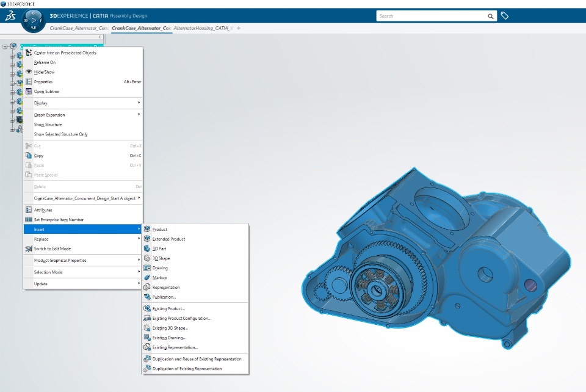Click in the Search field
Screen dimensions: 586x392
tap(432, 16)
